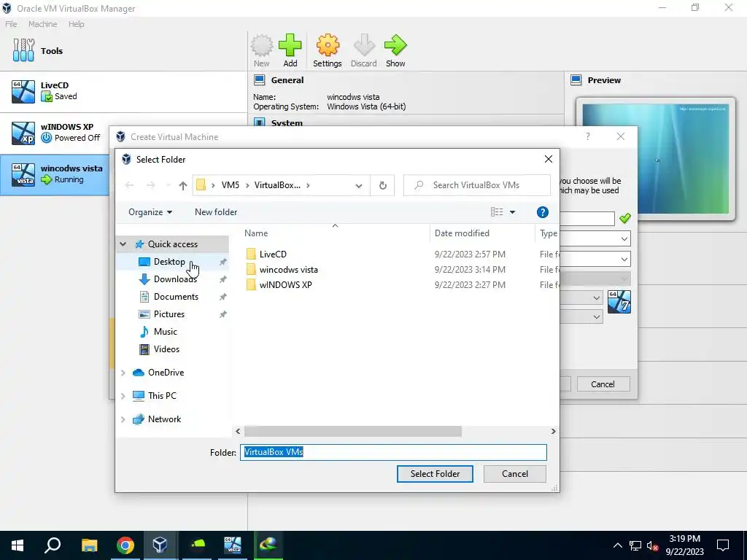This screenshot has height=560, width=747.
Task: Open help in Create Virtual Machine dialog
Action: pyautogui.click(x=587, y=136)
